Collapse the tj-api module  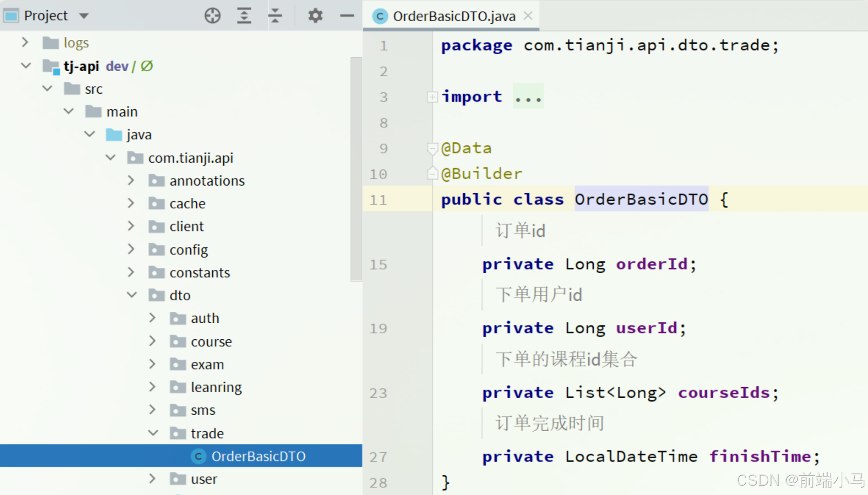26,66
